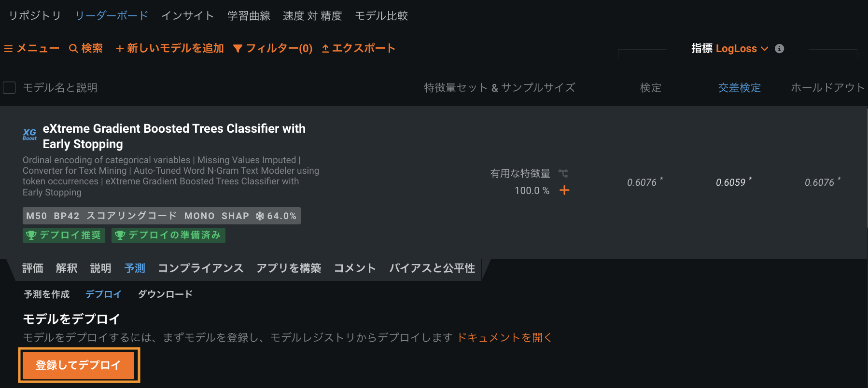Switch to the インサイト tab
Screen dimensions: 868x388
187,16
